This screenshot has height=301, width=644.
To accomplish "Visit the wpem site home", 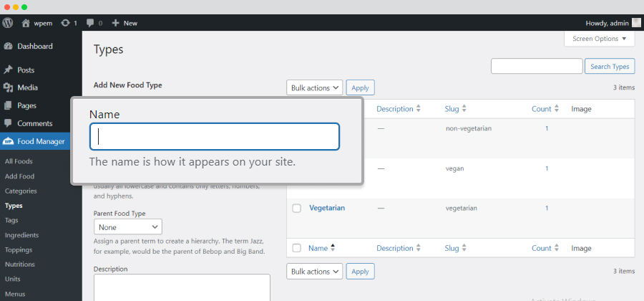I will [37, 23].
